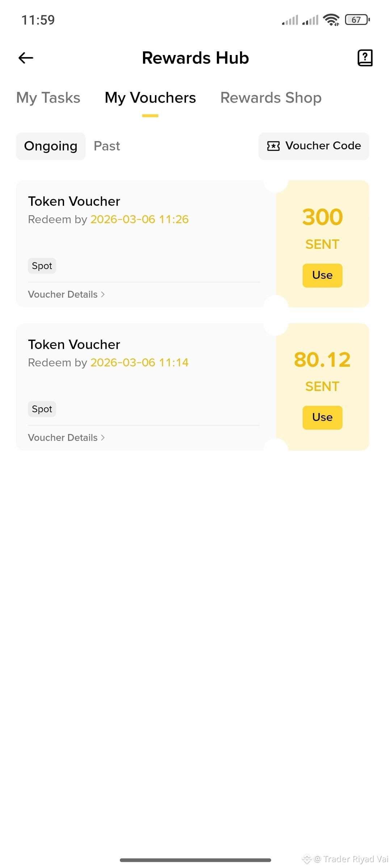
Task: Tap the voucher ticket star icon
Action: pyautogui.click(x=273, y=146)
